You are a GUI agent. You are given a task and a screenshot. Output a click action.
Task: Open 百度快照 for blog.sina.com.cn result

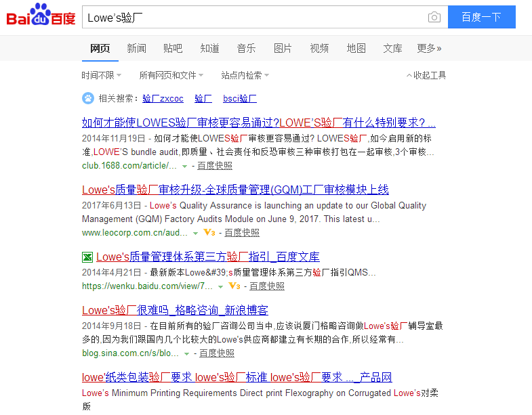217,353
